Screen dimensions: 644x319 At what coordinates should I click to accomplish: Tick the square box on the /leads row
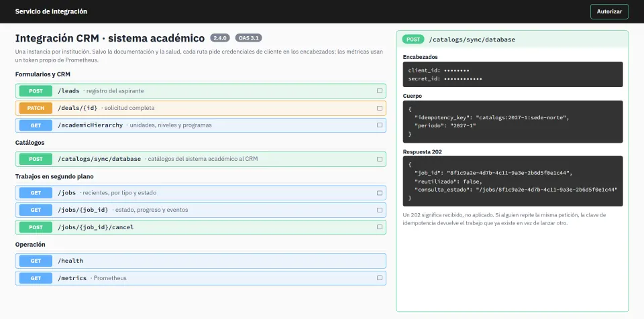point(380,90)
